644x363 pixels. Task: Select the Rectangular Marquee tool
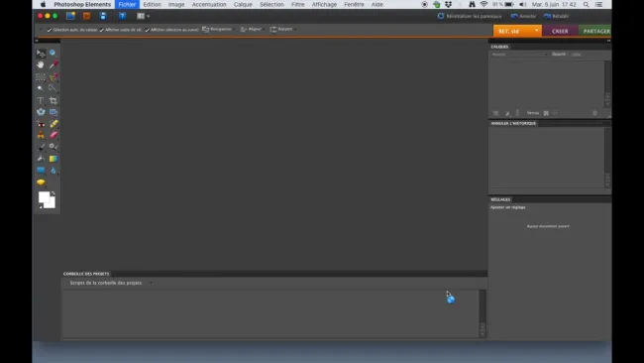point(41,77)
